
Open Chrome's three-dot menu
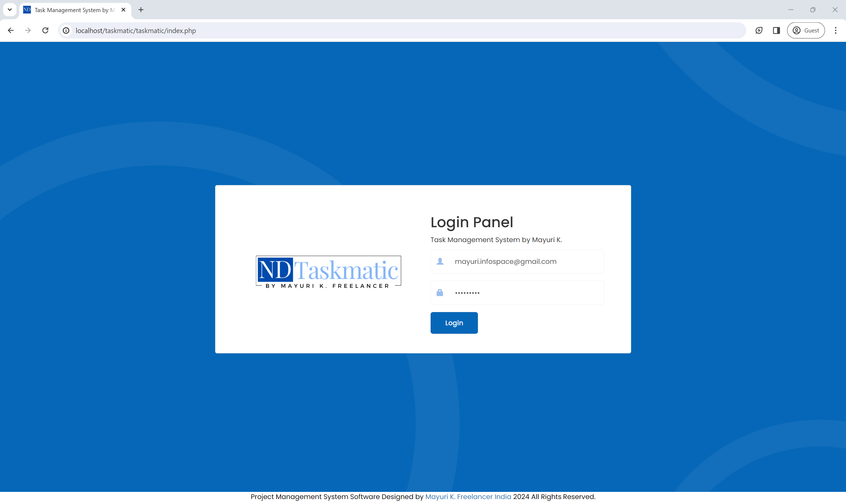coord(836,31)
